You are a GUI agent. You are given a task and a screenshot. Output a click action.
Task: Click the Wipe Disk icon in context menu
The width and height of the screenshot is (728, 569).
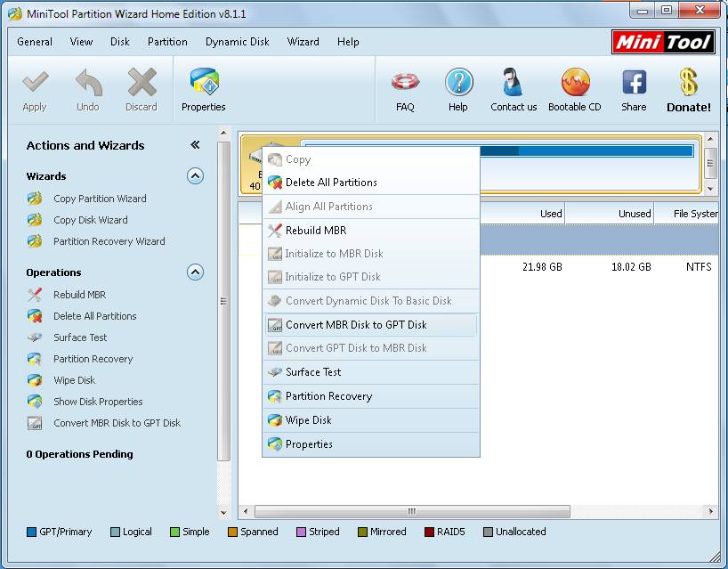275,420
